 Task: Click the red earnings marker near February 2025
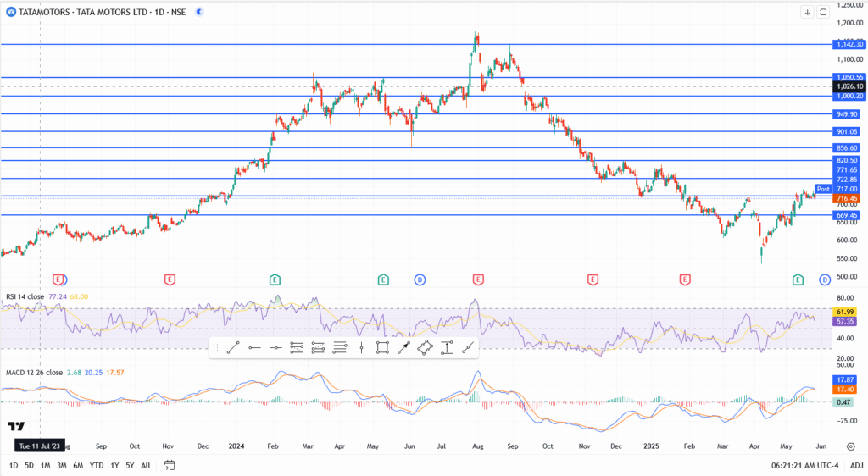(685, 280)
